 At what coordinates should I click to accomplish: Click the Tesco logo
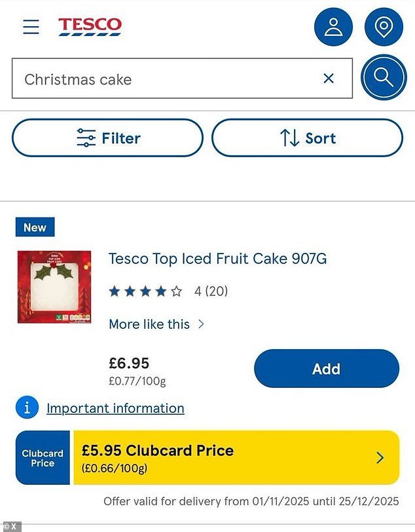90,27
